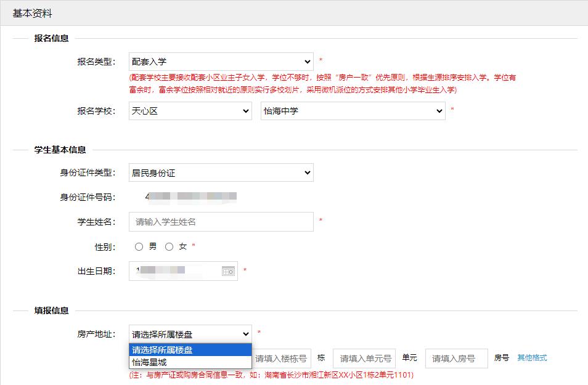Open the 怡海中学 school dropdown
This screenshot has width=588, height=385.
tap(353, 111)
